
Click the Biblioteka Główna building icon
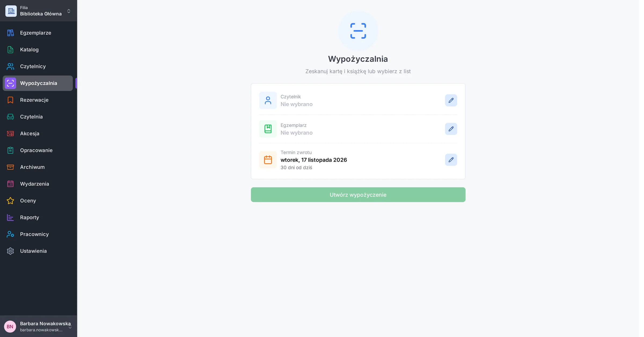point(11,11)
